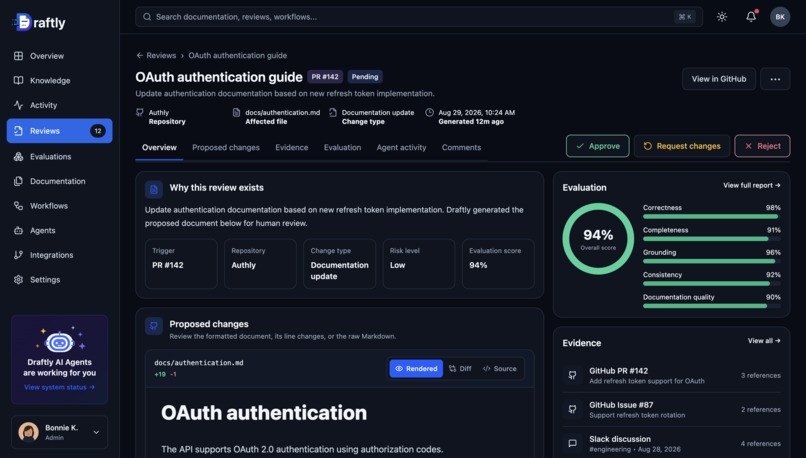Switch to Evaluation tab
The height and width of the screenshot is (458, 806).
click(342, 148)
